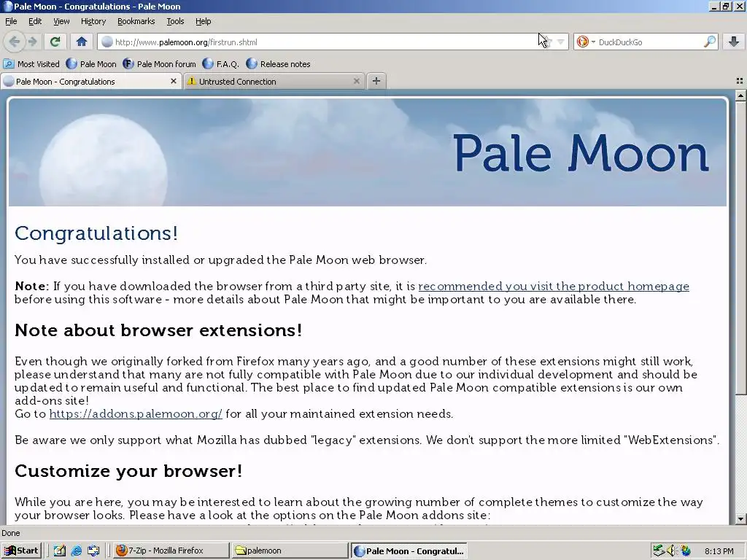Click the Pale Moon banner image
This screenshot has width=747, height=560.
tap(368, 152)
